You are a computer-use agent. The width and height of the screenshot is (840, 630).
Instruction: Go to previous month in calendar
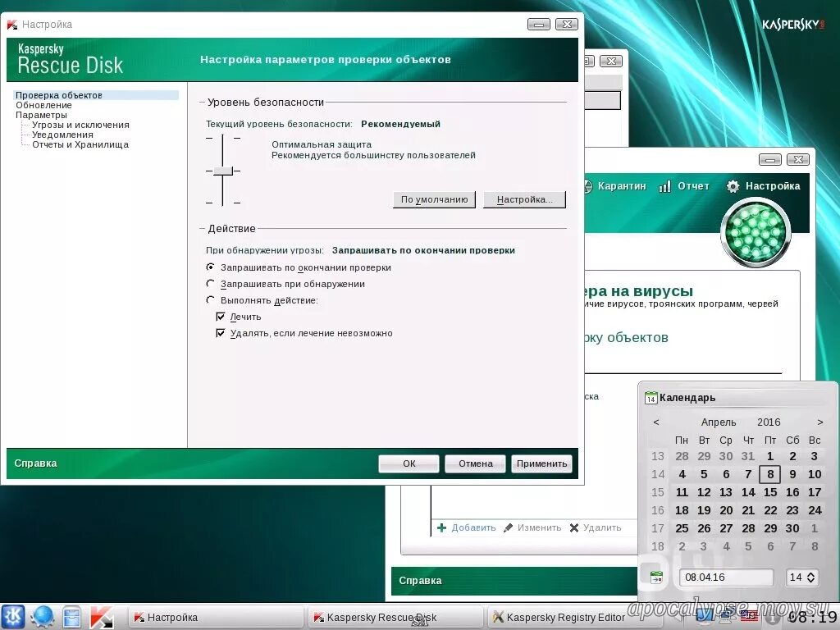[x=656, y=422]
